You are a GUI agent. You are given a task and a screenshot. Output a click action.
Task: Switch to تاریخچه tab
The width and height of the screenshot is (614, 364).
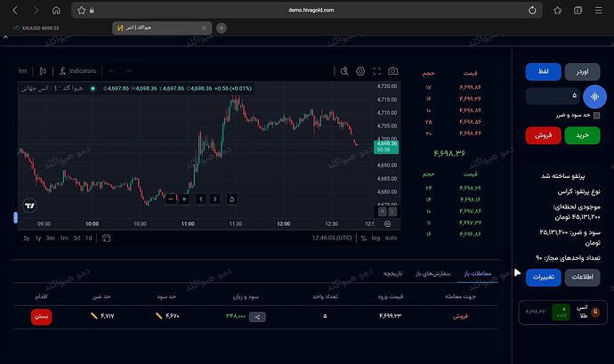click(392, 273)
